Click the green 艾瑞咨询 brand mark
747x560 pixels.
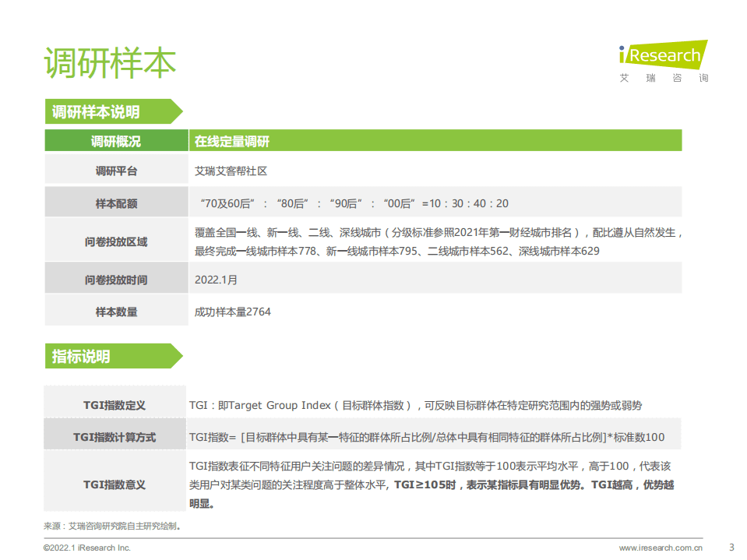(x=662, y=78)
